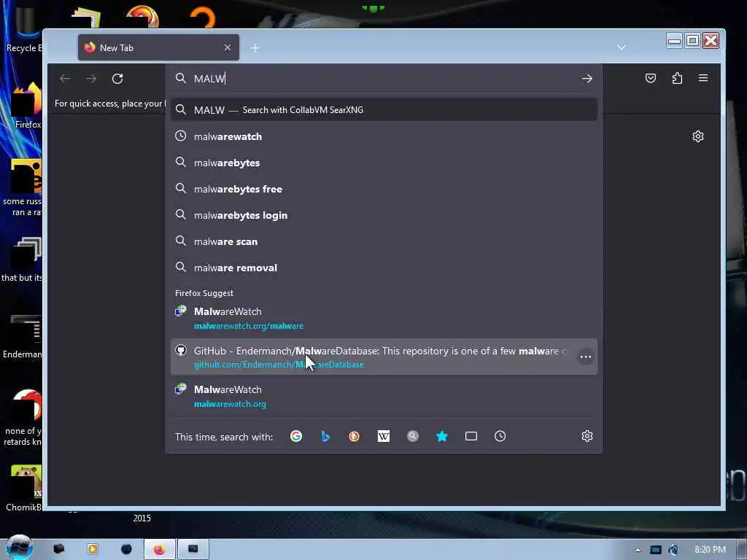Click the forward navigation arrow
The image size is (747, 560).
91,79
